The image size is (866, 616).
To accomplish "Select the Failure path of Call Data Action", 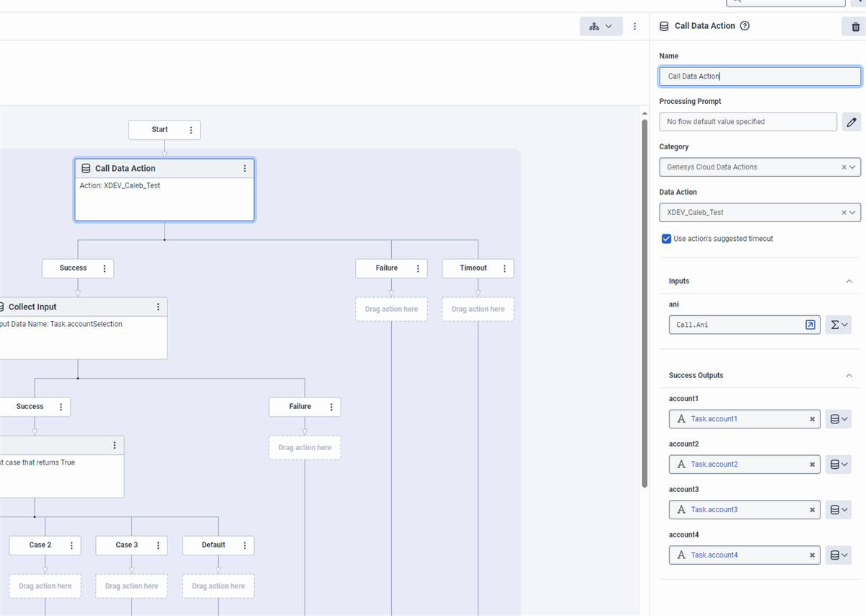I will click(x=386, y=268).
